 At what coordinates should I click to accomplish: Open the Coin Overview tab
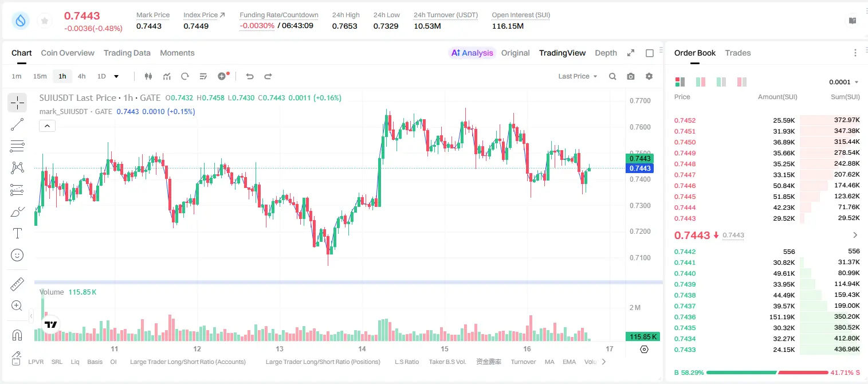tap(68, 53)
